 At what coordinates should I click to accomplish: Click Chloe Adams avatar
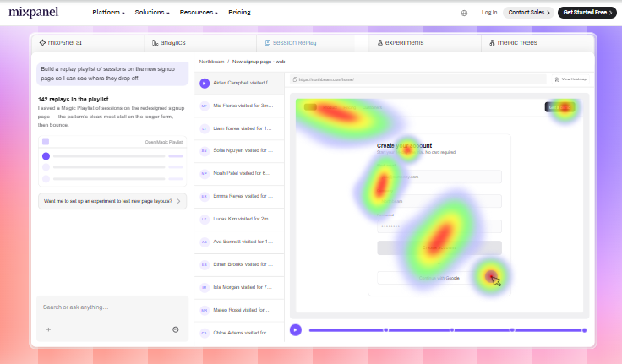[205, 333]
